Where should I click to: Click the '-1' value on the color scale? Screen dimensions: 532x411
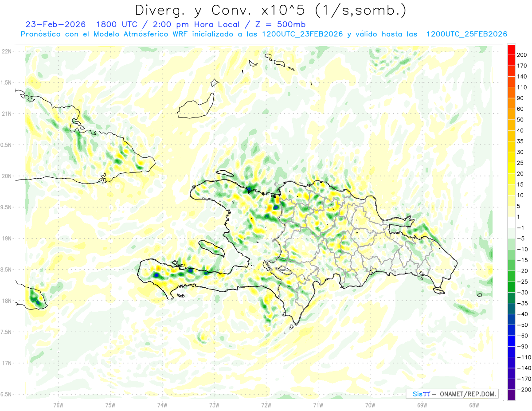tap(521, 227)
